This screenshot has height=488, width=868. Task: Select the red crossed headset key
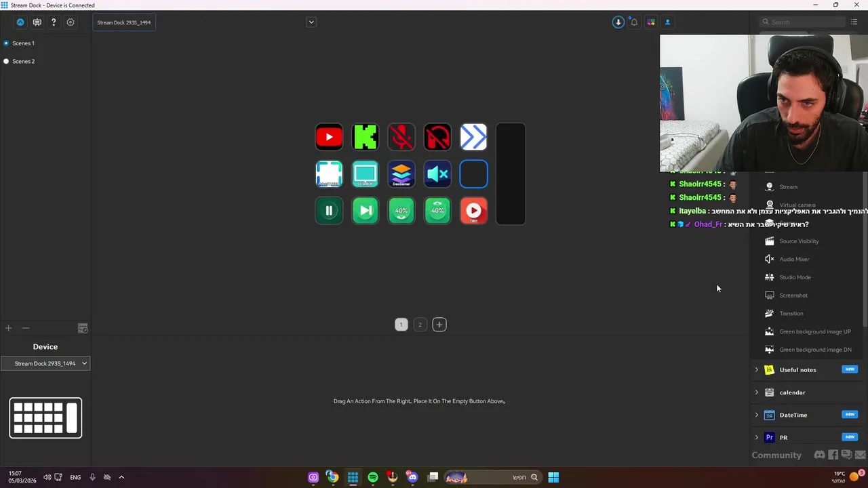point(437,137)
